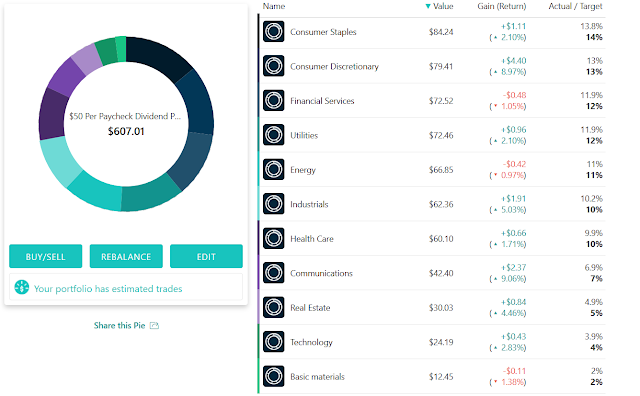Click the 13.8% actual allocation
The width and height of the screenshot is (640, 396).
click(591, 26)
